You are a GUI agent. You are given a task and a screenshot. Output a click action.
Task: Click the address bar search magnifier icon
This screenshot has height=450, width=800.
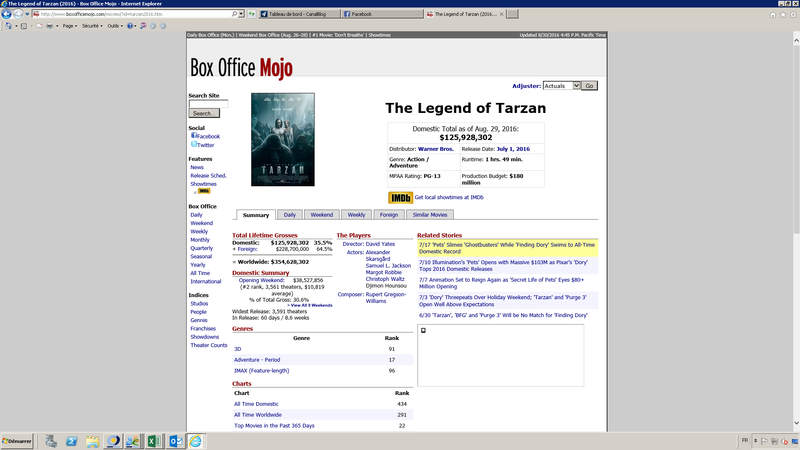tap(234, 14)
